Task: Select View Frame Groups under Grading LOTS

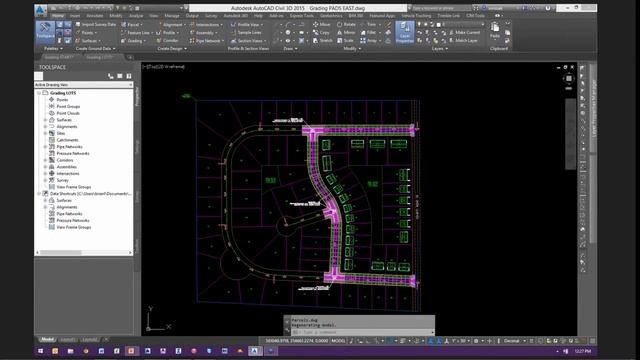Action: coord(73,187)
